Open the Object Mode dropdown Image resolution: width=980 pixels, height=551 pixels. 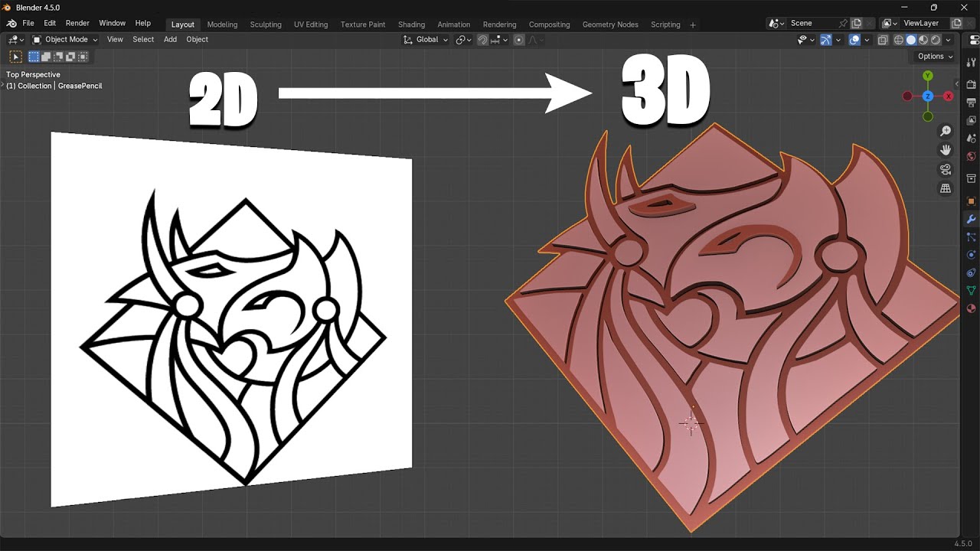[x=66, y=40]
